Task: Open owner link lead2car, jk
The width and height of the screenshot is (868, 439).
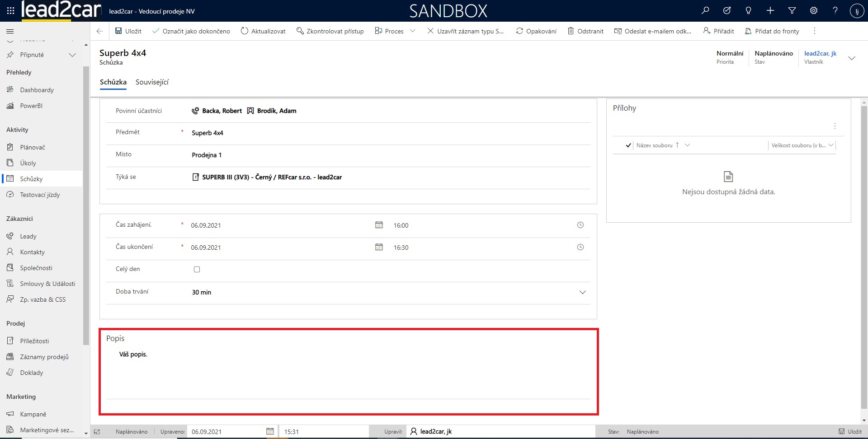Action: pyautogui.click(x=820, y=53)
